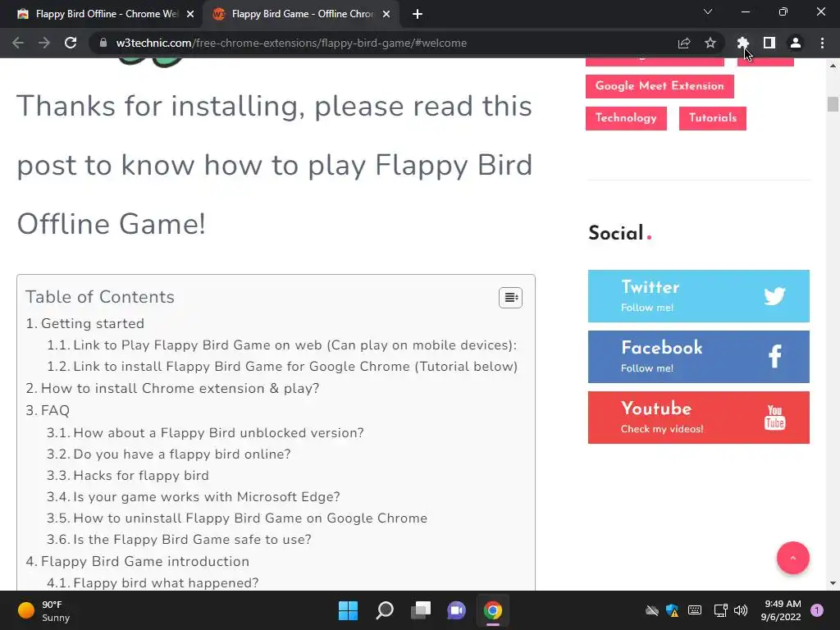Click the scrollbar down arrow
The image size is (840, 630).
pos(833,583)
